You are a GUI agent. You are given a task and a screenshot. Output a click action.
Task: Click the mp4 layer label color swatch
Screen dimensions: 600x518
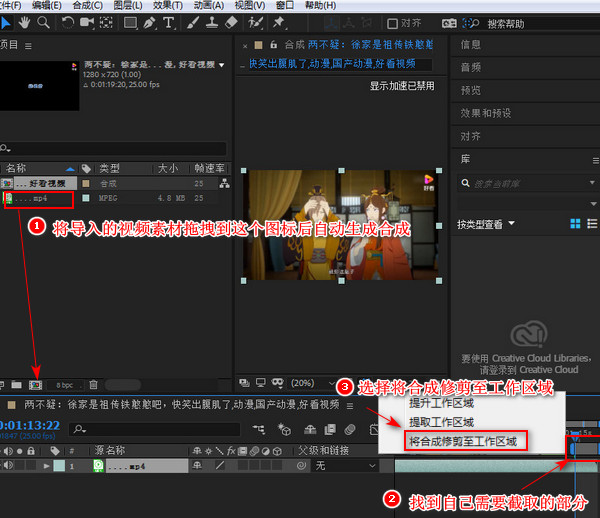(x=59, y=466)
